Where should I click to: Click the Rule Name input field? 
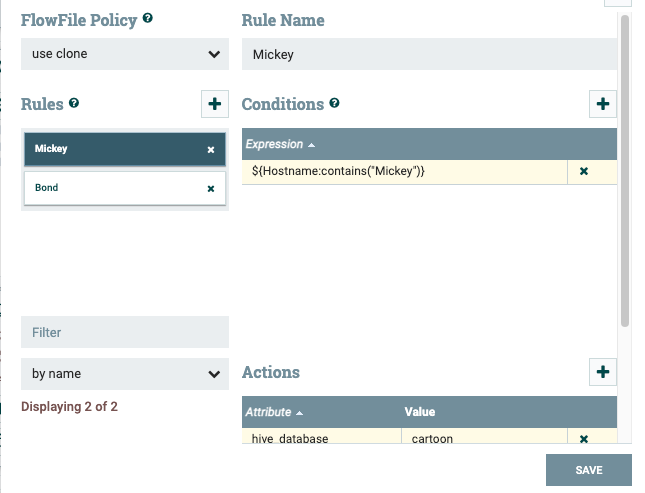(x=429, y=54)
